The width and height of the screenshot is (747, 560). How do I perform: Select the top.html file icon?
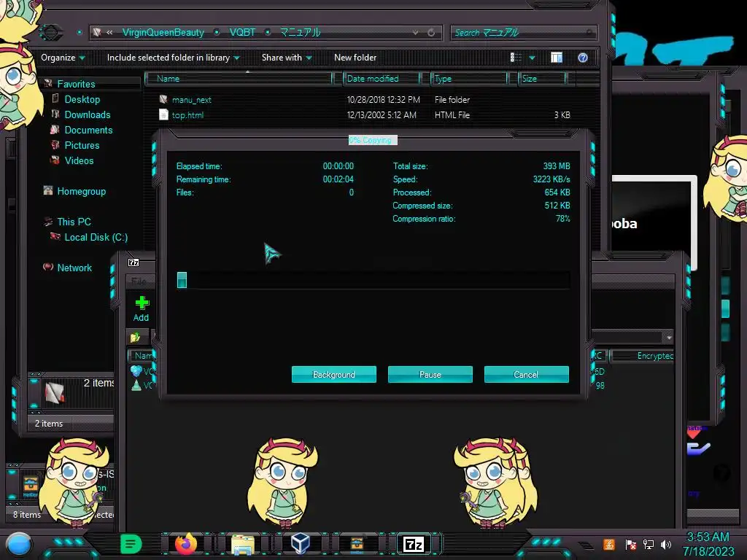pyautogui.click(x=163, y=114)
